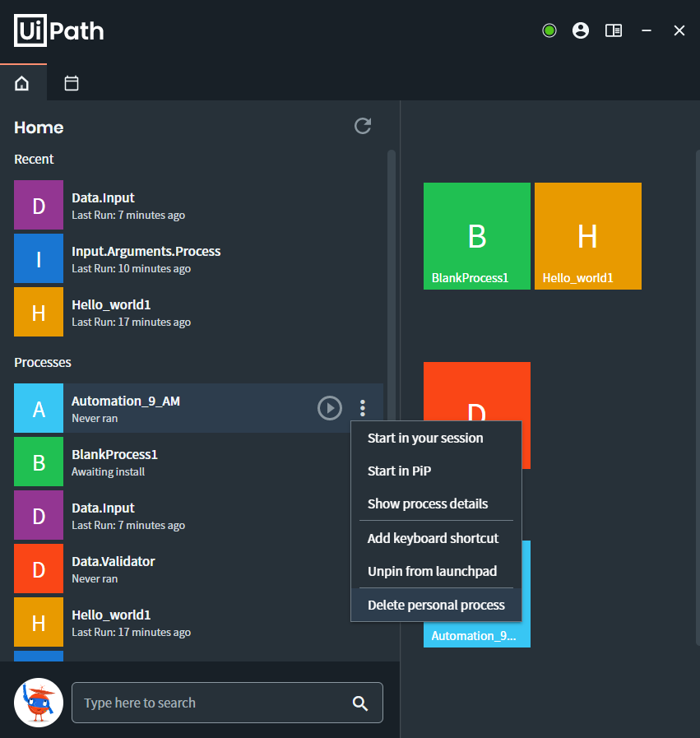Click the UiPath Assistant robot avatar
Screen dimensions: 700x738
pos(38,703)
